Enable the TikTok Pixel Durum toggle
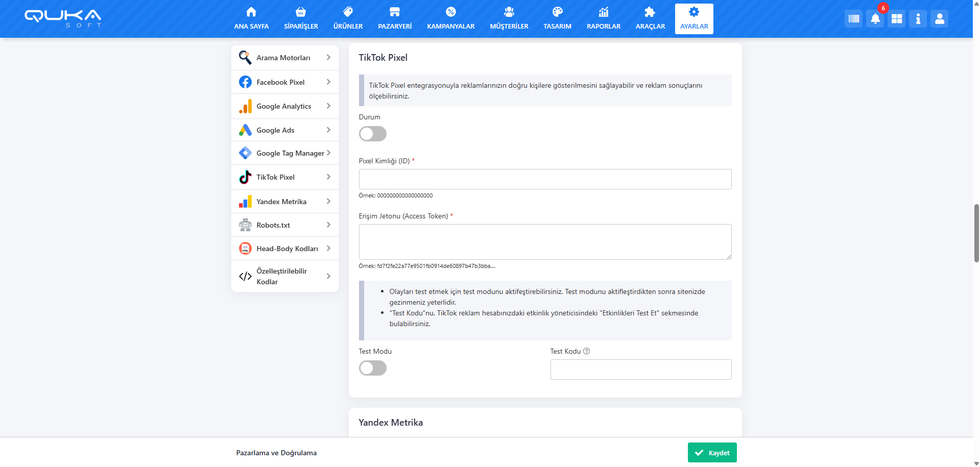The width and height of the screenshot is (980, 467). click(372, 134)
